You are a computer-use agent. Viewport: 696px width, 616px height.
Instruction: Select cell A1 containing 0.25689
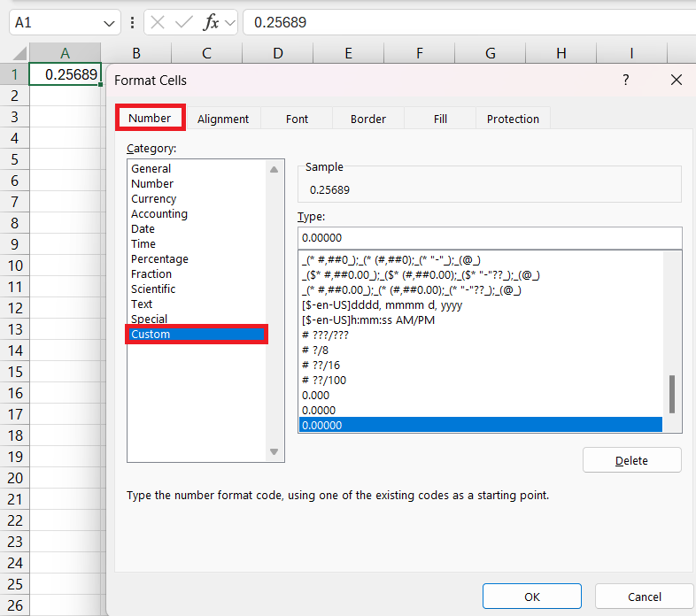[x=66, y=74]
